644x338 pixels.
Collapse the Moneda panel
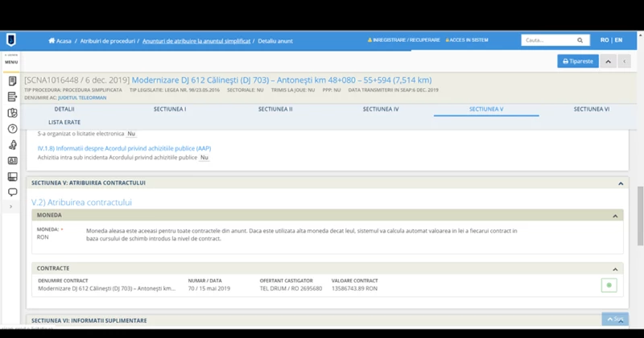point(616,216)
